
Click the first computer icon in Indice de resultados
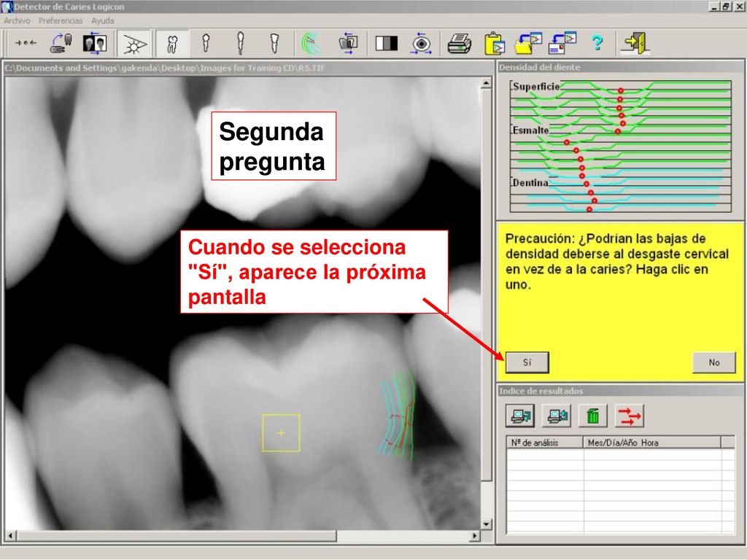point(519,416)
